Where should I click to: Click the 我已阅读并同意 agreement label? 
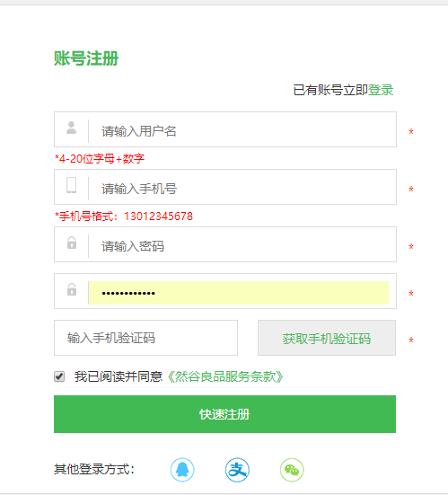click(x=119, y=376)
